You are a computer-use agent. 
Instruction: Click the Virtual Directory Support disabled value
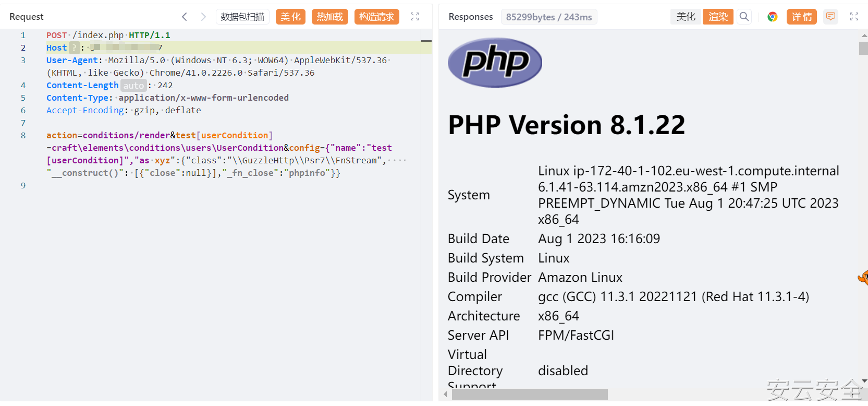[x=563, y=371]
